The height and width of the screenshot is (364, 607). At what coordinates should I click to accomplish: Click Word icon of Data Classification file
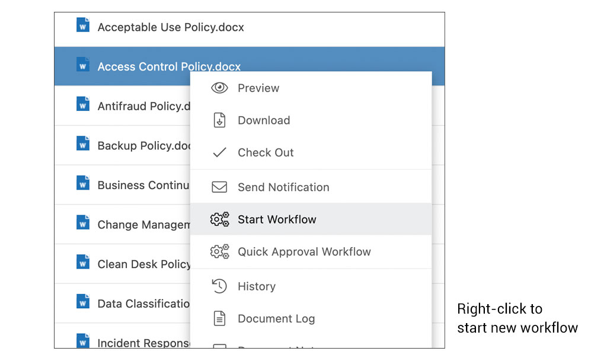coord(83,301)
